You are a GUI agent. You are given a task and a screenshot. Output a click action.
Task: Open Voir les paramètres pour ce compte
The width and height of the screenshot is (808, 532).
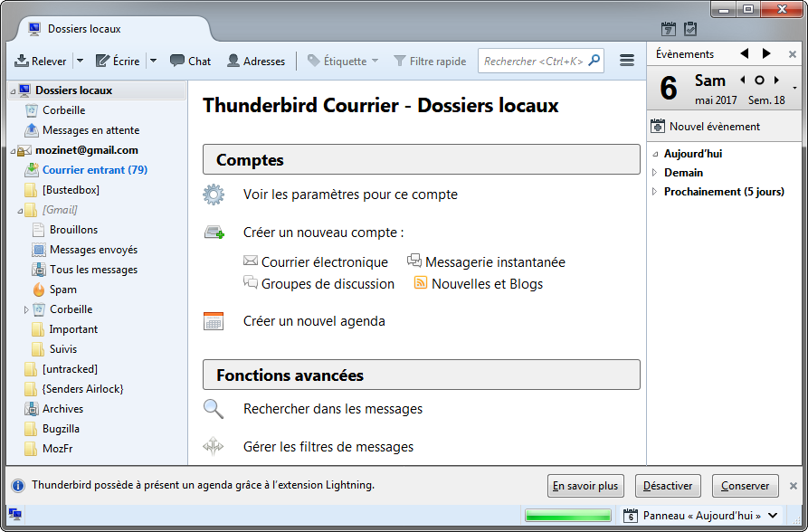[x=350, y=195]
